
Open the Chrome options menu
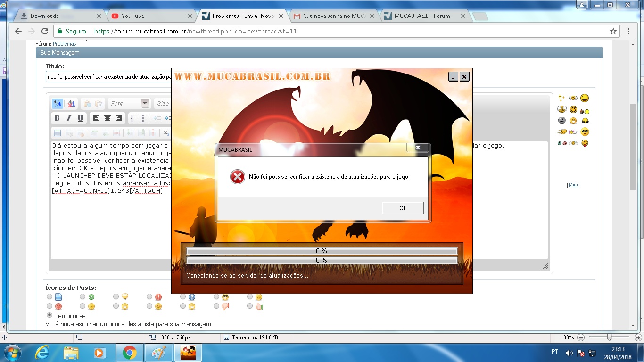629,31
